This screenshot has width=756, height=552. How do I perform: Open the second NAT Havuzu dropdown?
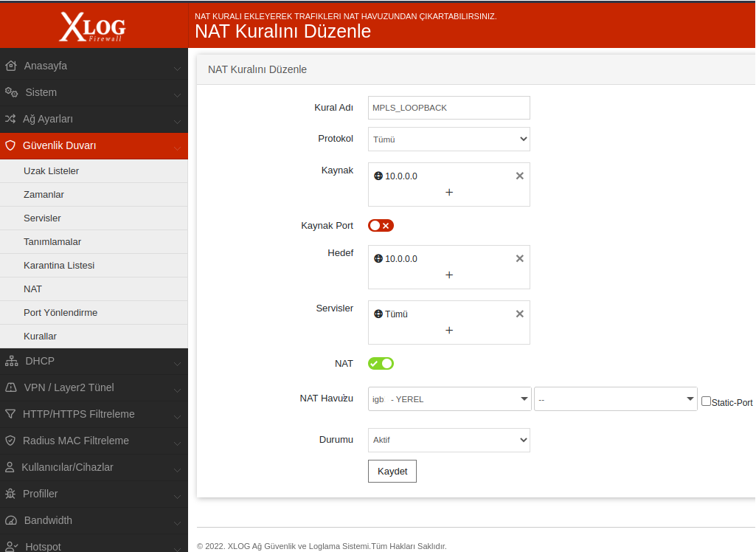[615, 399]
